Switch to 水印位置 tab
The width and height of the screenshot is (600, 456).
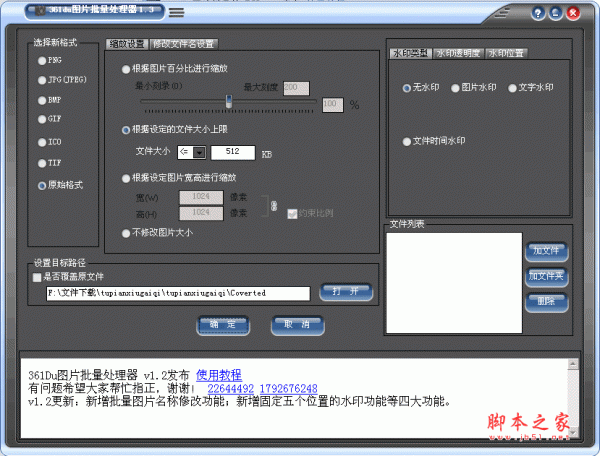(506, 53)
